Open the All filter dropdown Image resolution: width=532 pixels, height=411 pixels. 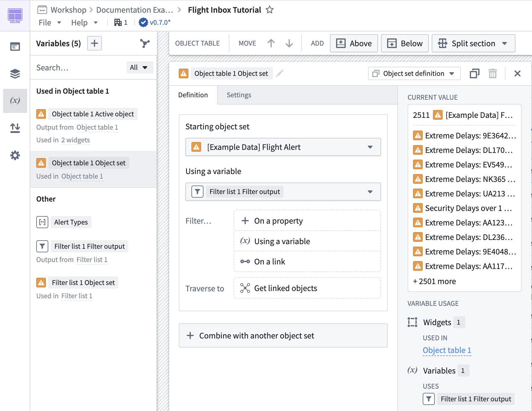tap(139, 67)
